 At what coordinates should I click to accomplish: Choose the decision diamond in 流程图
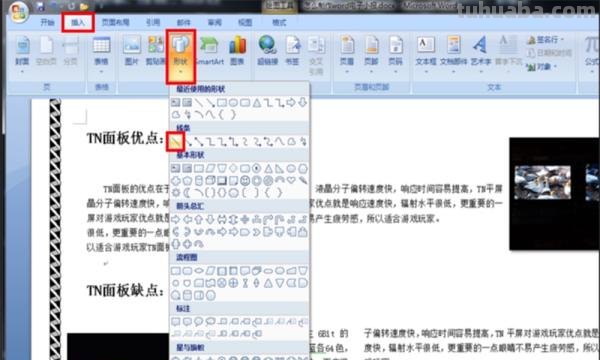(199, 271)
